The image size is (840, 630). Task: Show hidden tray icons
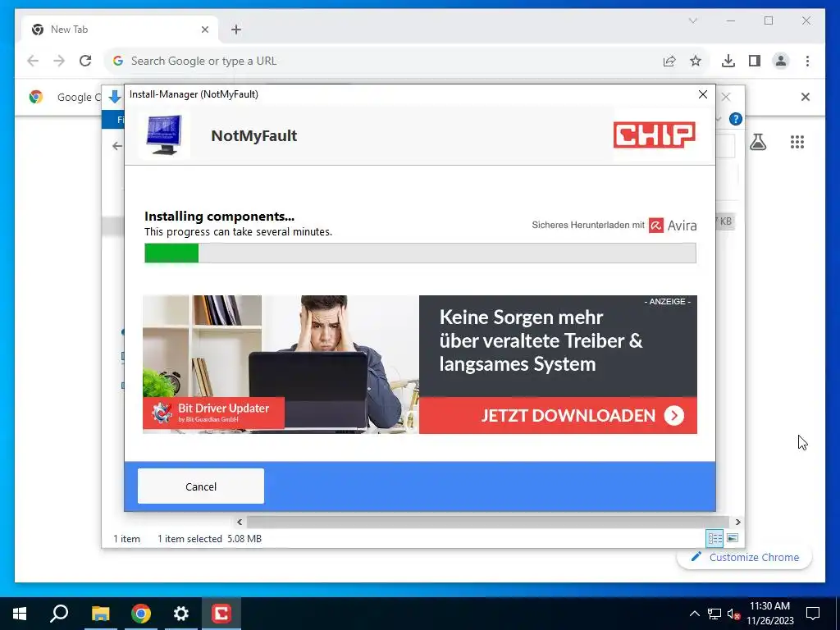pyautogui.click(x=694, y=614)
